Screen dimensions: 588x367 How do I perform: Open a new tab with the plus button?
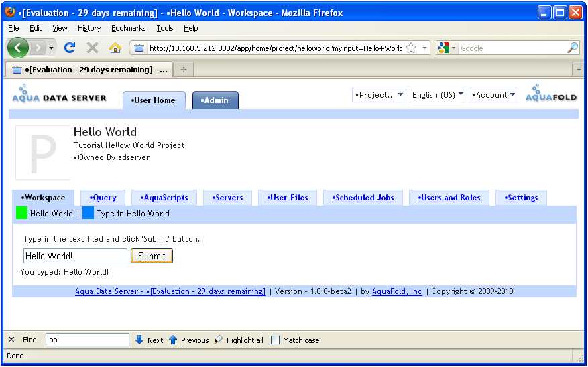[184, 70]
